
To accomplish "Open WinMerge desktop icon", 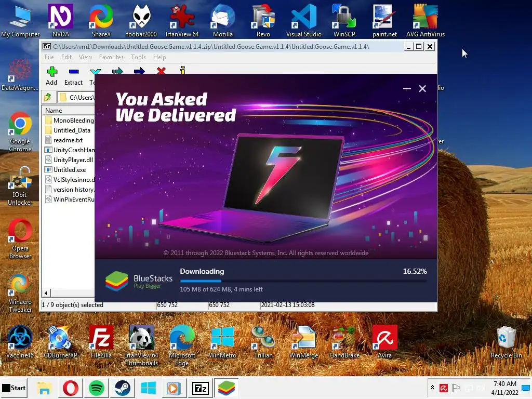I will pyautogui.click(x=303, y=342).
